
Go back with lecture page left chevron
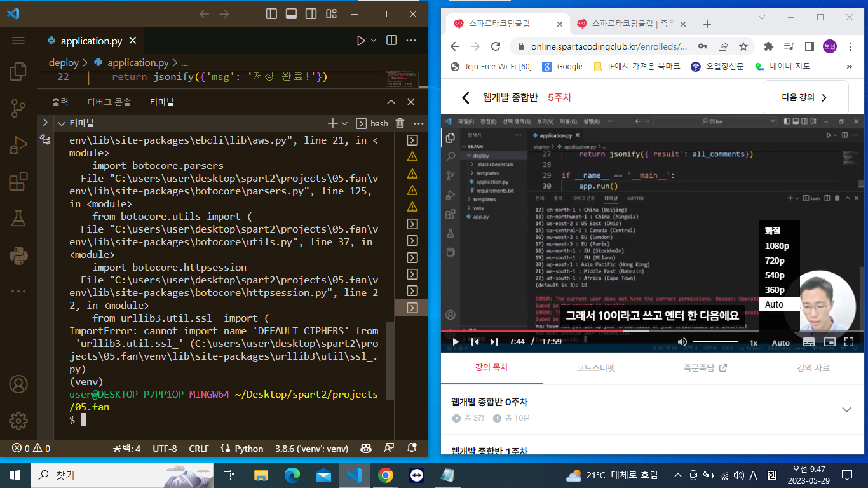click(465, 98)
